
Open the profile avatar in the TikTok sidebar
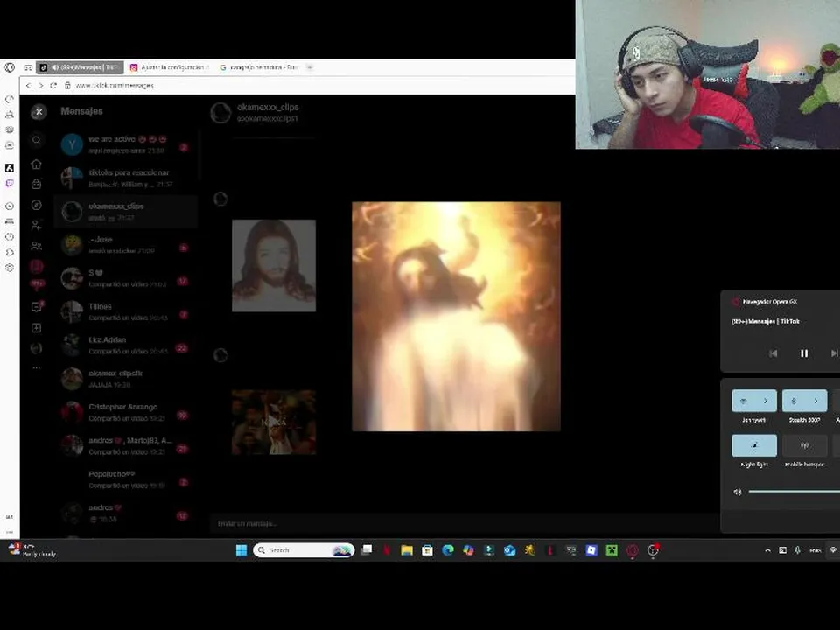(37, 348)
